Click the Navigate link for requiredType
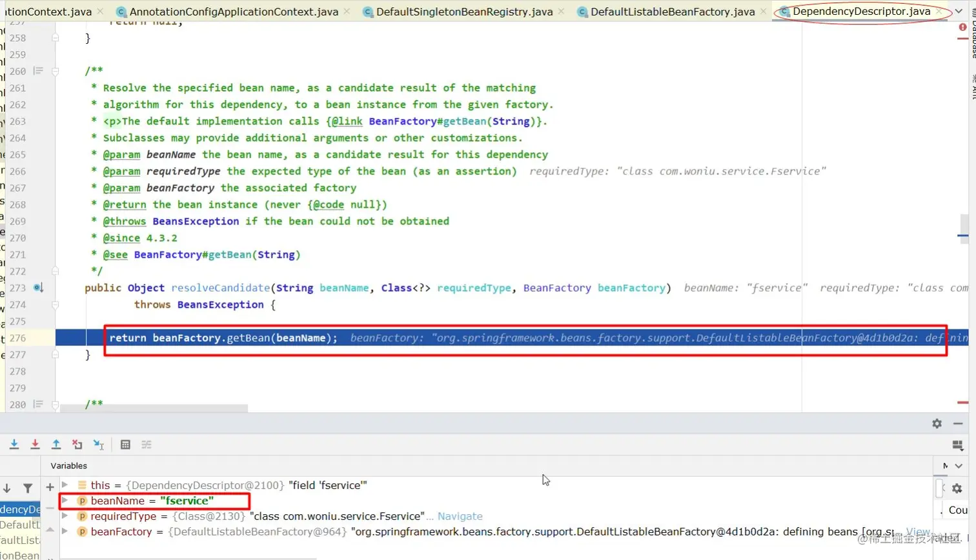 pyautogui.click(x=460, y=516)
